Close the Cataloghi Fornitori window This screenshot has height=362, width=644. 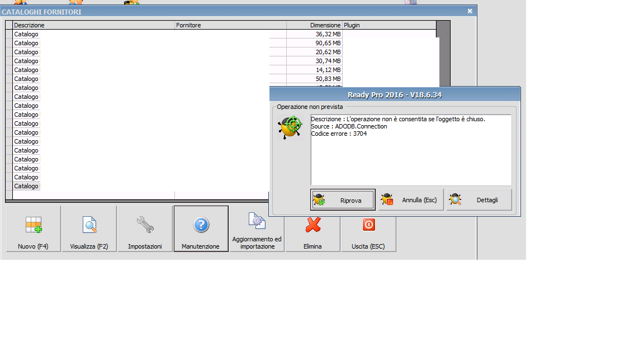[x=470, y=11]
